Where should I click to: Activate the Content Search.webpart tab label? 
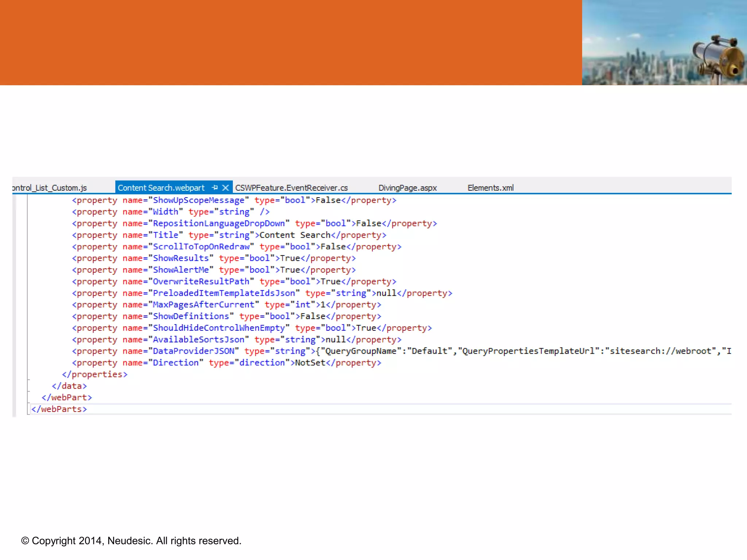(161, 188)
